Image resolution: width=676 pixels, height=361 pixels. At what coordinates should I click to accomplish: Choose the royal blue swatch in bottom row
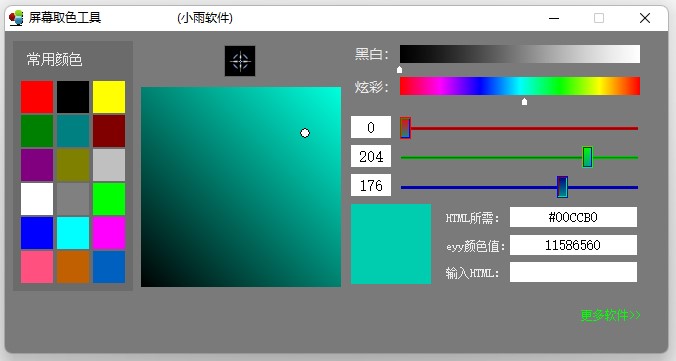coord(109,267)
